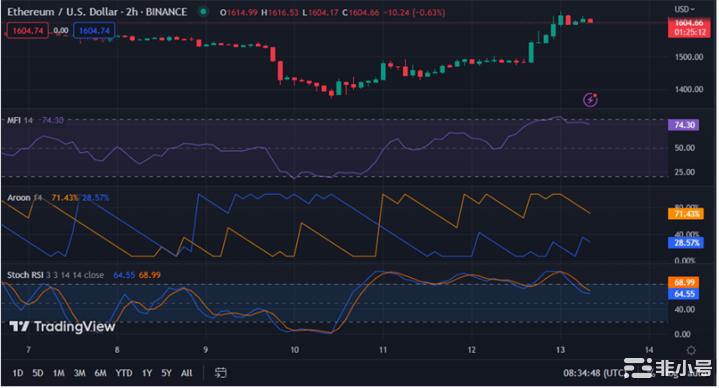Click the Ethereum / U.S. Dollar symbol title

point(62,11)
